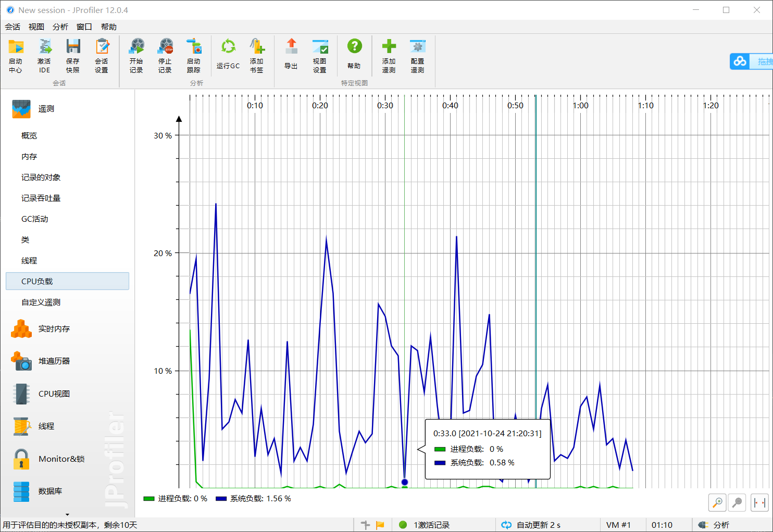Open 视图设置 view settings
773x532 pixels.
(320, 56)
